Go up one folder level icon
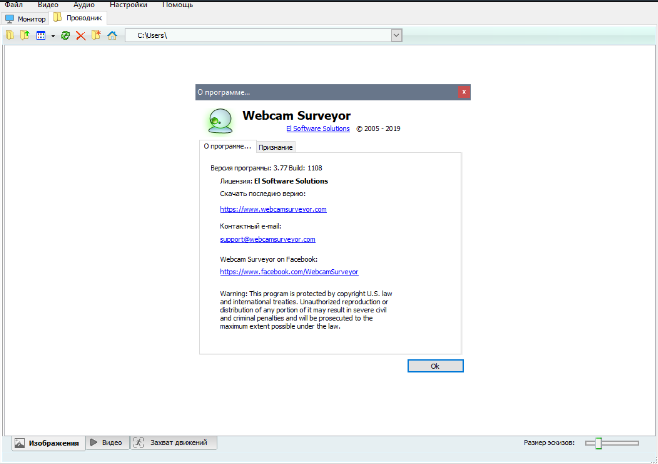This screenshot has height=464, width=658. [x=25, y=35]
